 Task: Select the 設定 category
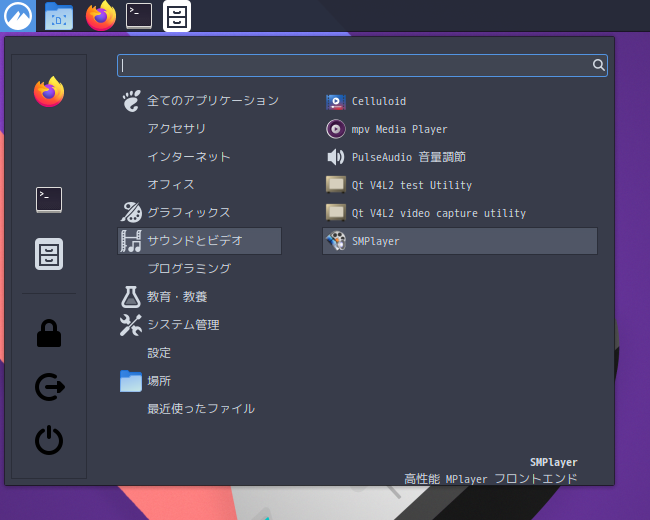coord(159,353)
